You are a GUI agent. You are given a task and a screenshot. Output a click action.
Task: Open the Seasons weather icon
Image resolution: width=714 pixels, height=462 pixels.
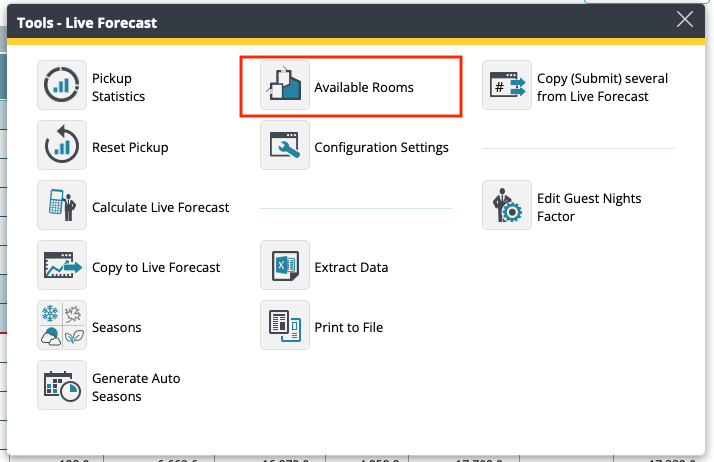62,326
